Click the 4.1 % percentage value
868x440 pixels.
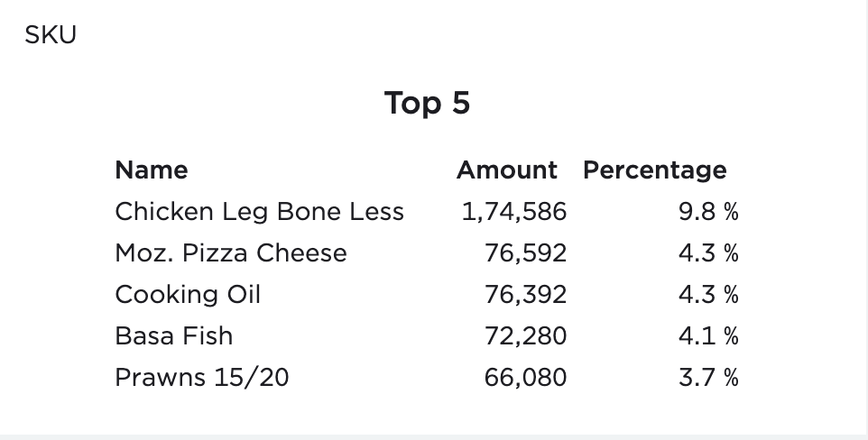[x=708, y=336]
